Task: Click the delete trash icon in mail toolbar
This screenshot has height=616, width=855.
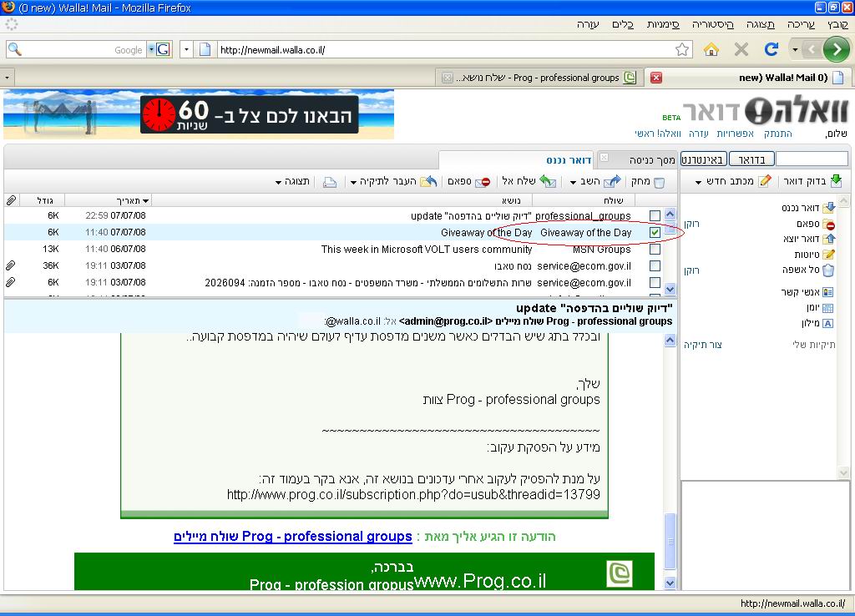Action: 660,182
